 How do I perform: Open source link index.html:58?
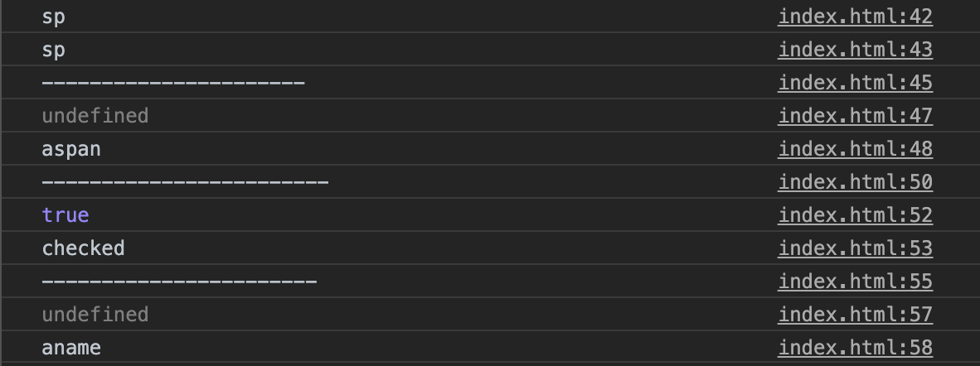click(855, 348)
